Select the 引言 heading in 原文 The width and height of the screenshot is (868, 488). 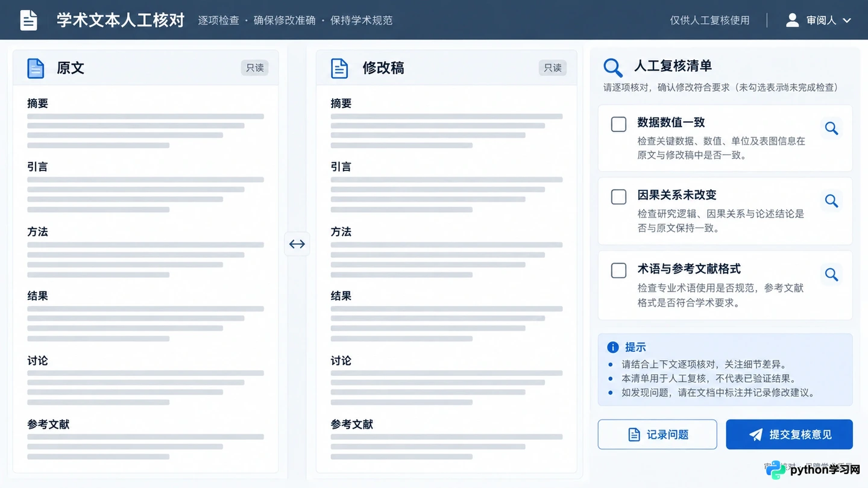tap(37, 167)
